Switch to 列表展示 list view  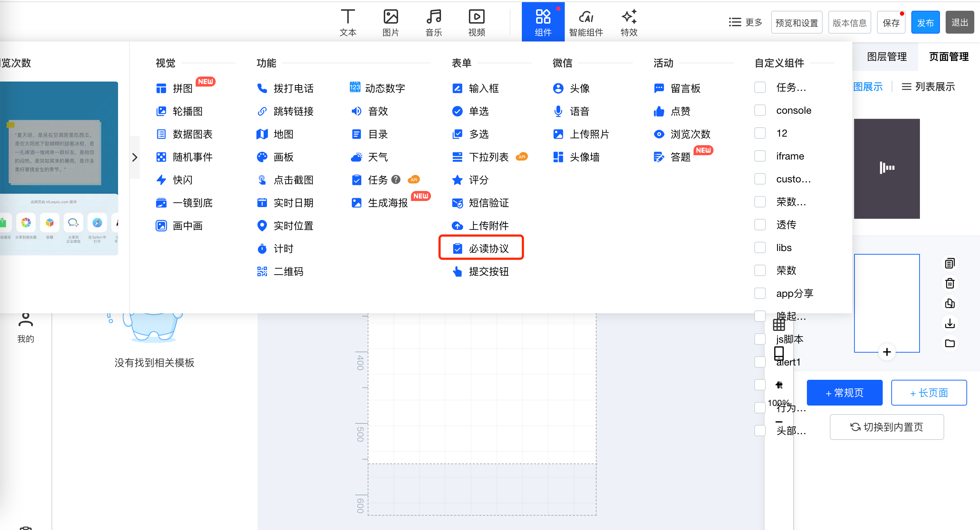tap(928, 87)
